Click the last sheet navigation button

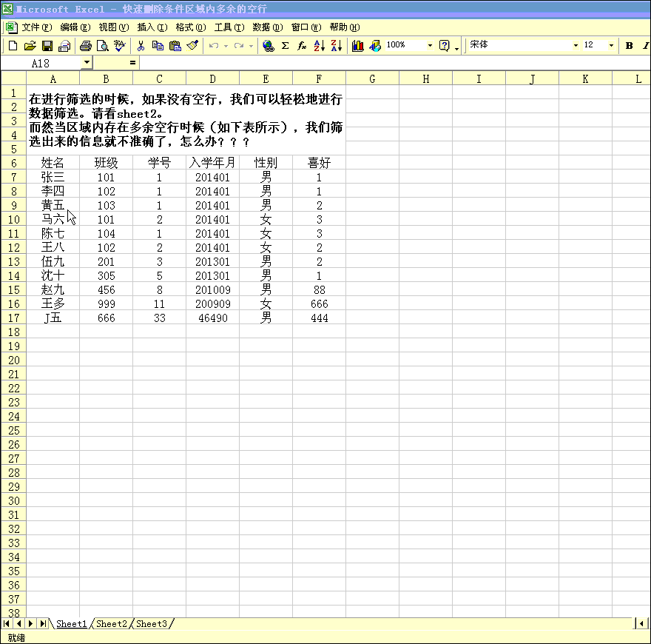pyautogui.click(x=43, y=624)
